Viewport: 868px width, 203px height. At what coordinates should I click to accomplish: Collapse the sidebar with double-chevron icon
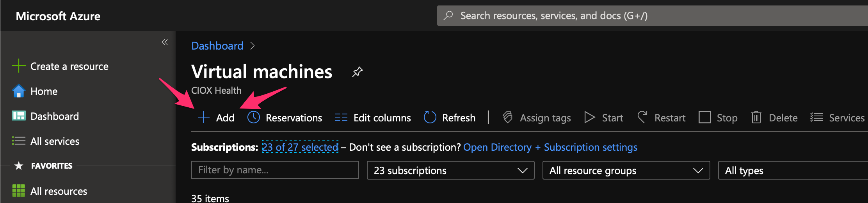[x=165, y=42]
